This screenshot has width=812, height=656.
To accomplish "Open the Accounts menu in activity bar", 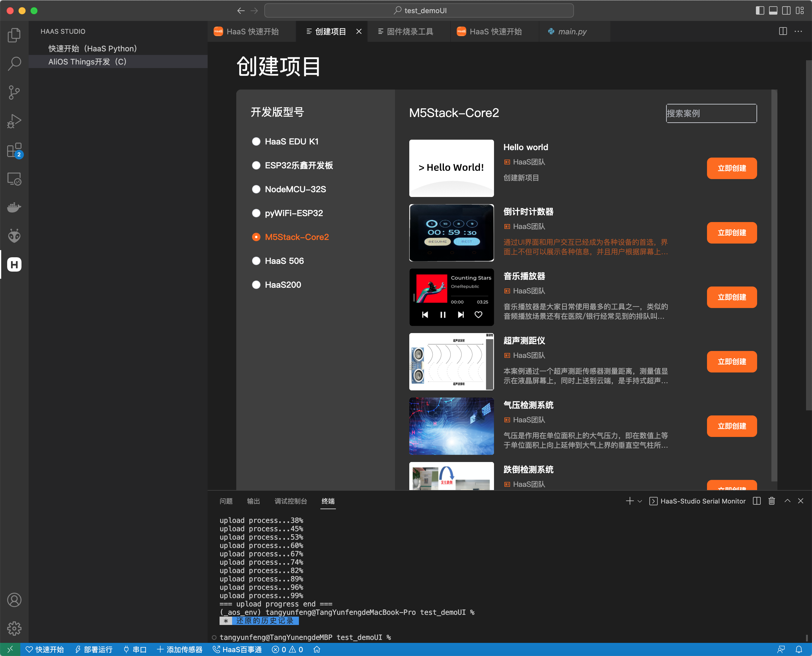I will tap(14, 600).
